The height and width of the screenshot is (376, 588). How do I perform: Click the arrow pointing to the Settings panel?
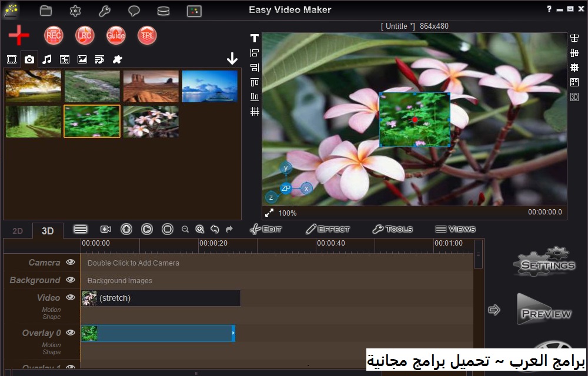(x=495, y=308)
